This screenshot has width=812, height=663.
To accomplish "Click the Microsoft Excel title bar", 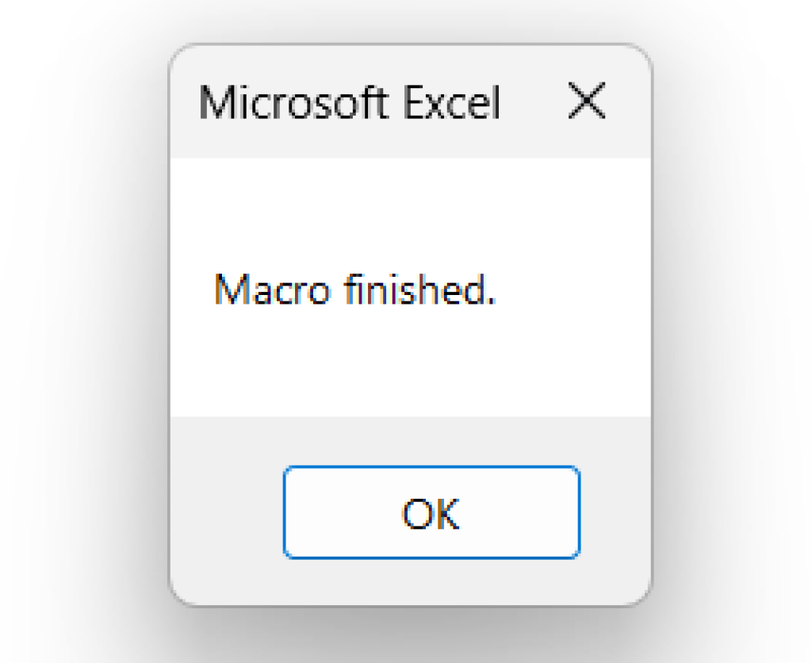I will [x=350, y=103].
